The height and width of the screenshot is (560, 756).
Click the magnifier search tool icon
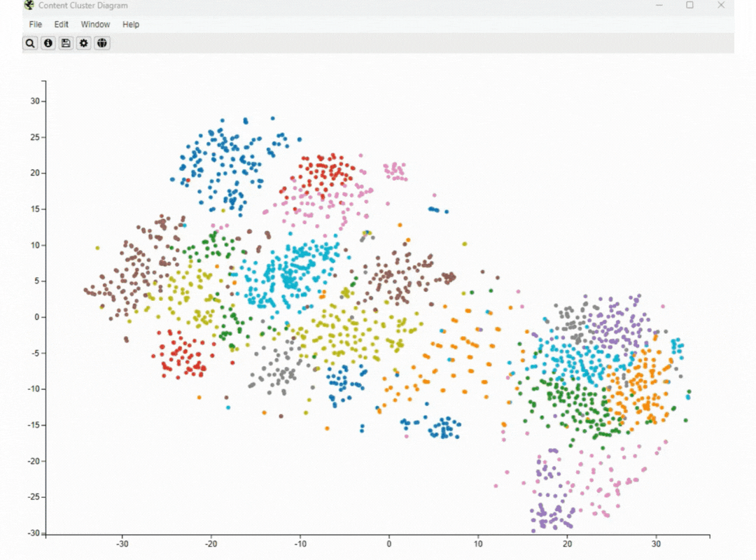(30, 43)
